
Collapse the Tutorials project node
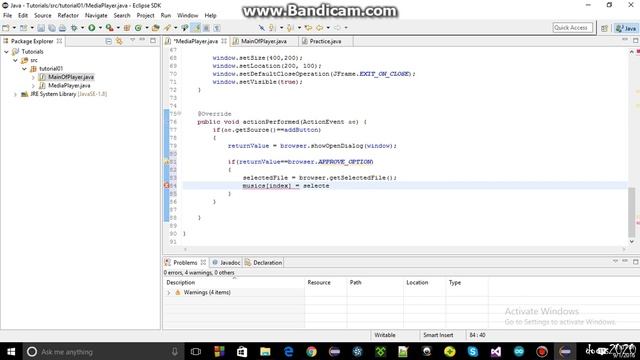coord(7,52)
